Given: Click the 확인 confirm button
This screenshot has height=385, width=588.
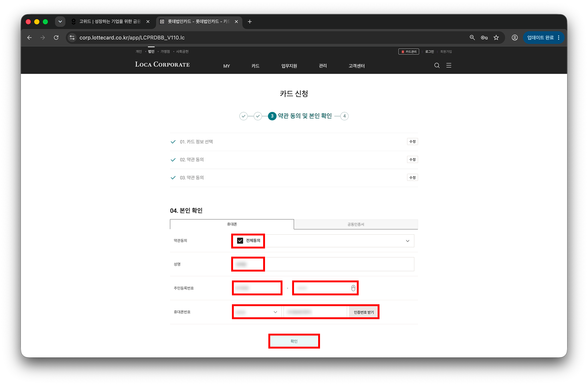Looking at the screenshot, I should point(294,341).
